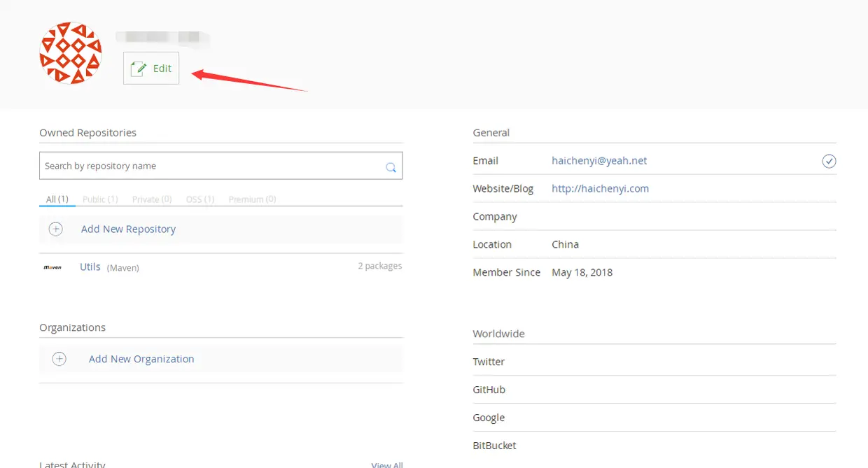Focus the Search by repository name field

click(x=220, y=166)
